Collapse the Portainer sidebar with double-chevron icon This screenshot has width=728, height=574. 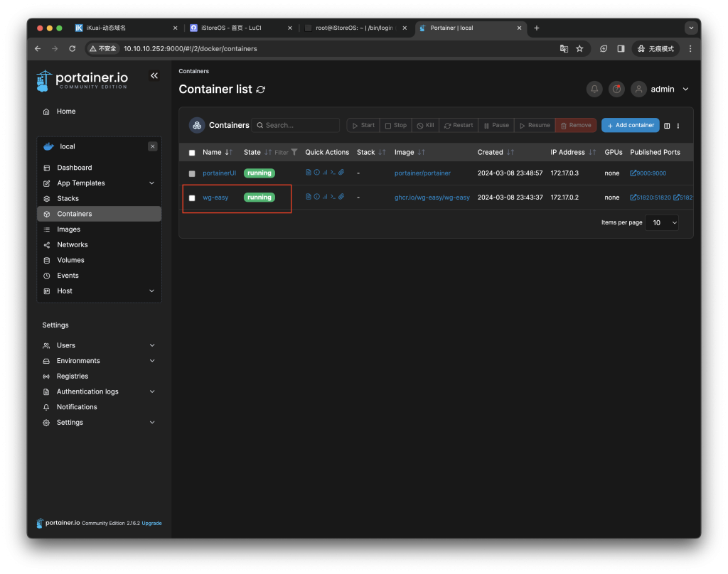coord(154,75)
